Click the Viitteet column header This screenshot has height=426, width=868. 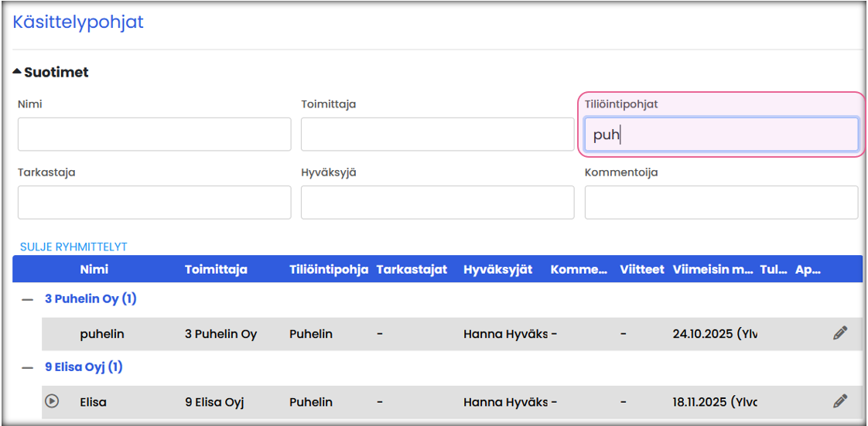[641, 270]
